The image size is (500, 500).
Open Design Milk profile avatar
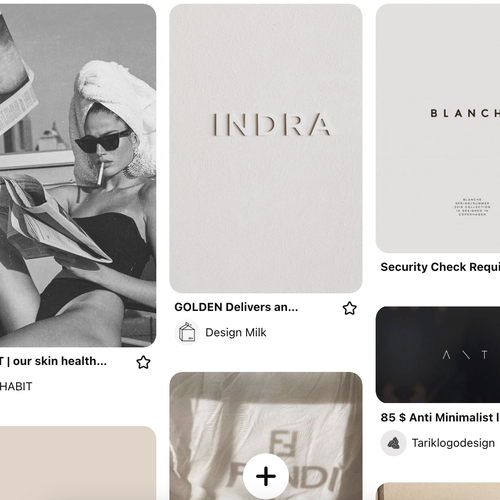click(x=187, y=333)
